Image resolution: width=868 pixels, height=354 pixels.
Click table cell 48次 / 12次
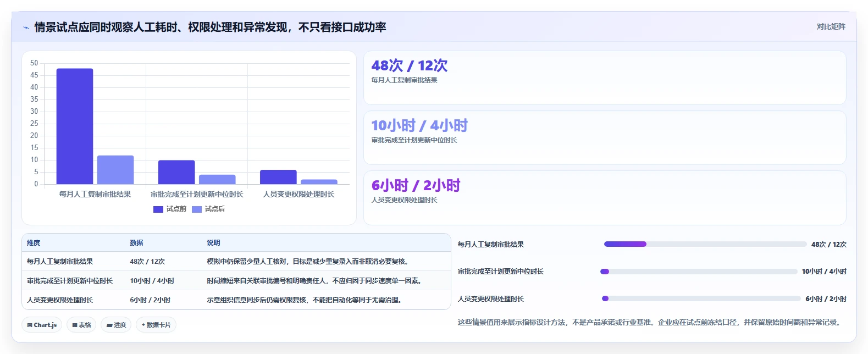[x=147, y=262]
